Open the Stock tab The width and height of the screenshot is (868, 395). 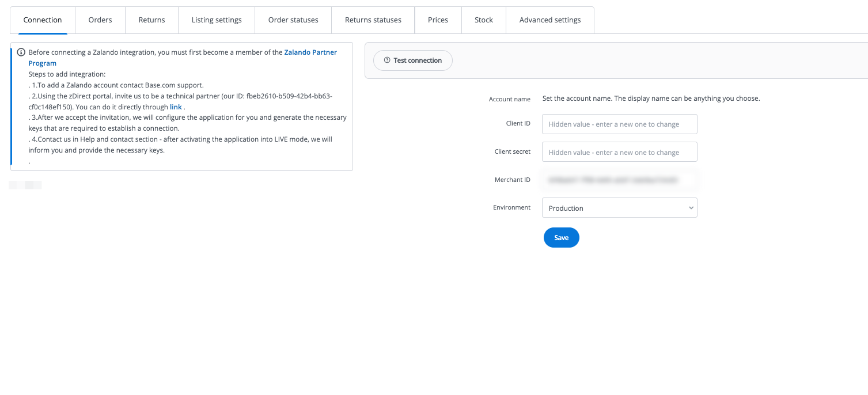(484, 20)
